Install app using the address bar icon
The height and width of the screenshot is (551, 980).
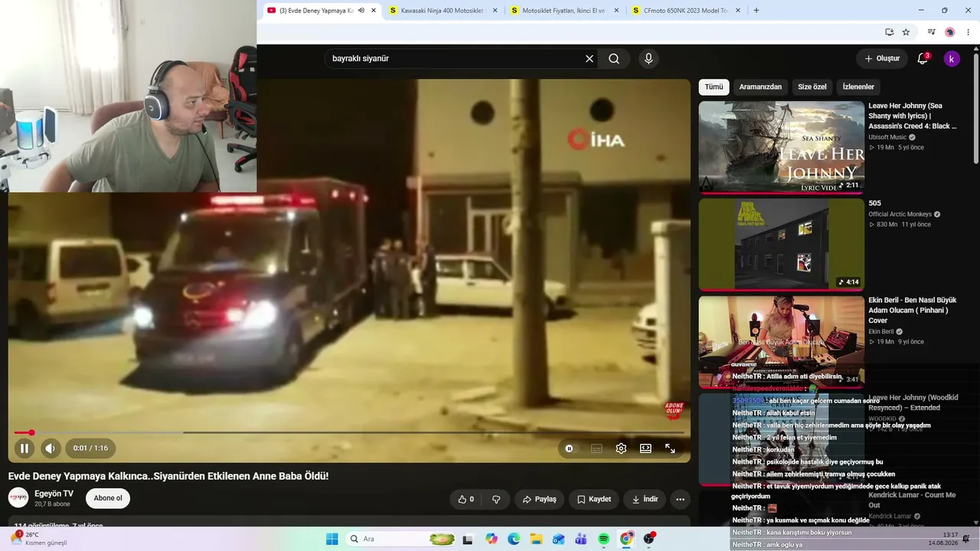(x=889, y=32)
